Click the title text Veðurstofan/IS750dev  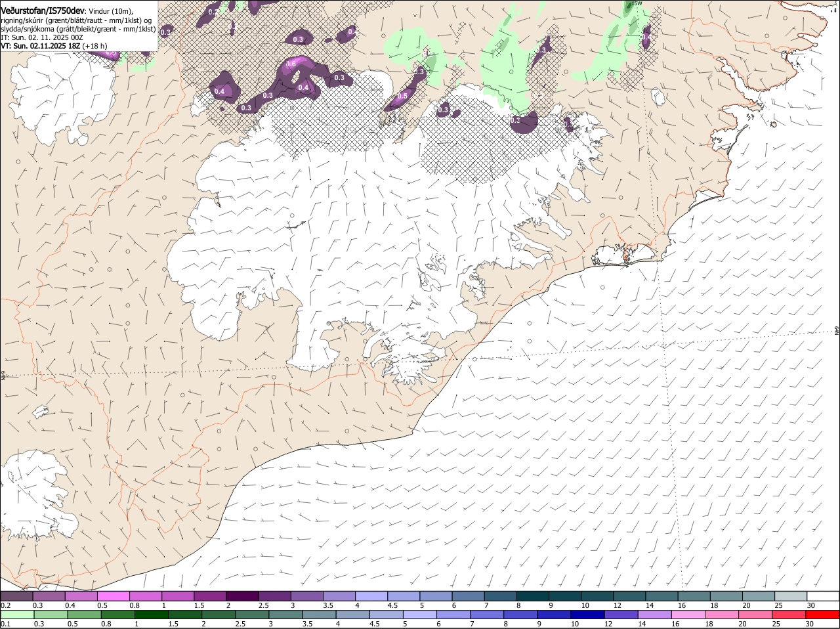pos(43,11)
